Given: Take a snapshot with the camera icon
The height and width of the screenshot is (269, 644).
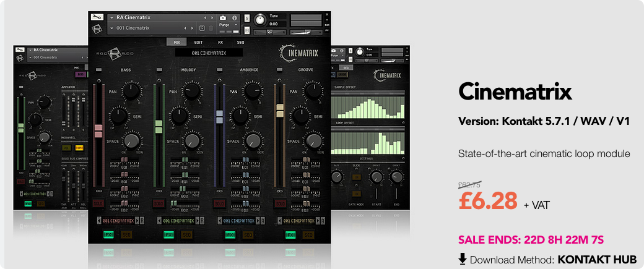Looking at the screenshot, I should [x=222, y=18].
